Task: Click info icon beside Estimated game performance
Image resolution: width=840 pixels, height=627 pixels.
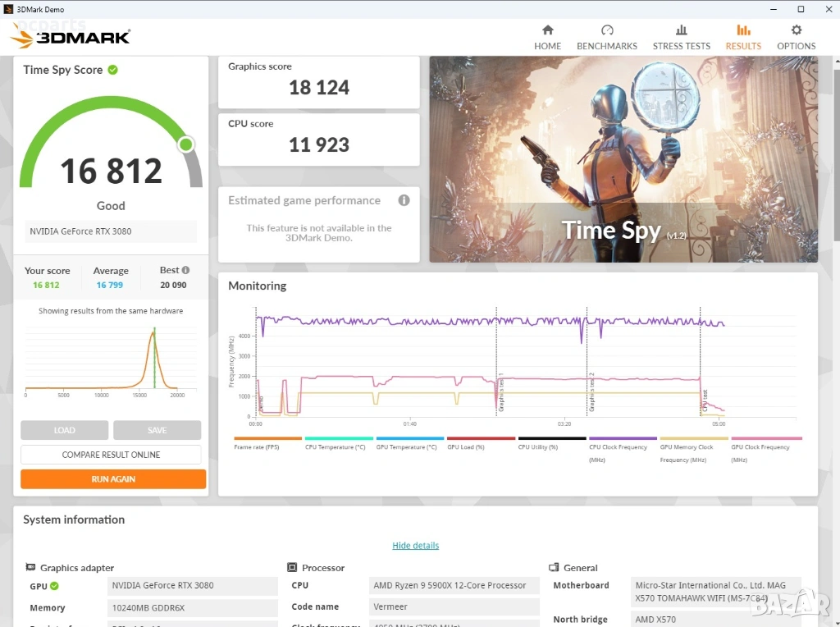Action: [404, 200]
